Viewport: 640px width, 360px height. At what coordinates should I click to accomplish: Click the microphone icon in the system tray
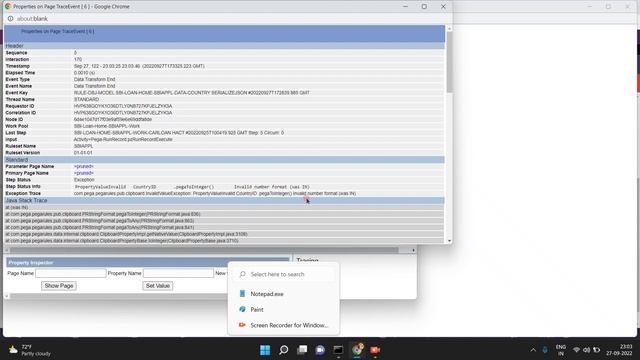[x=545, y=350]
